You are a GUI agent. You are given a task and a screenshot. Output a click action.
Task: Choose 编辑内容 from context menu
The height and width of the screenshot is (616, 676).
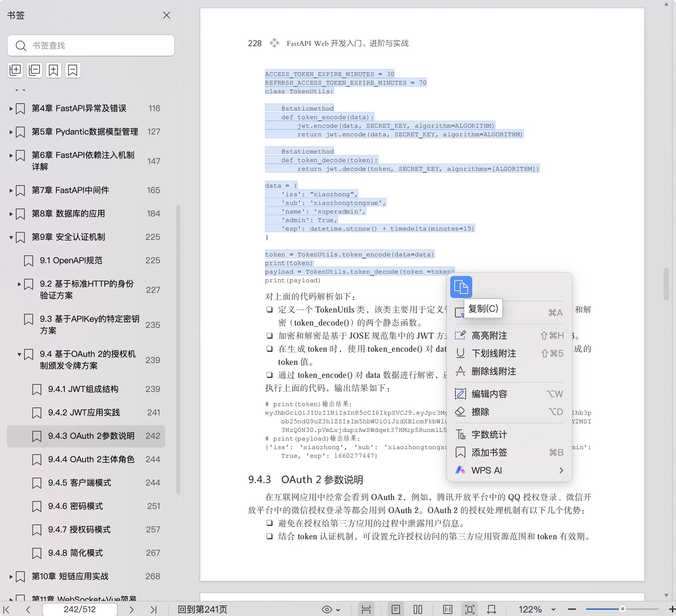tap(509, 394)
